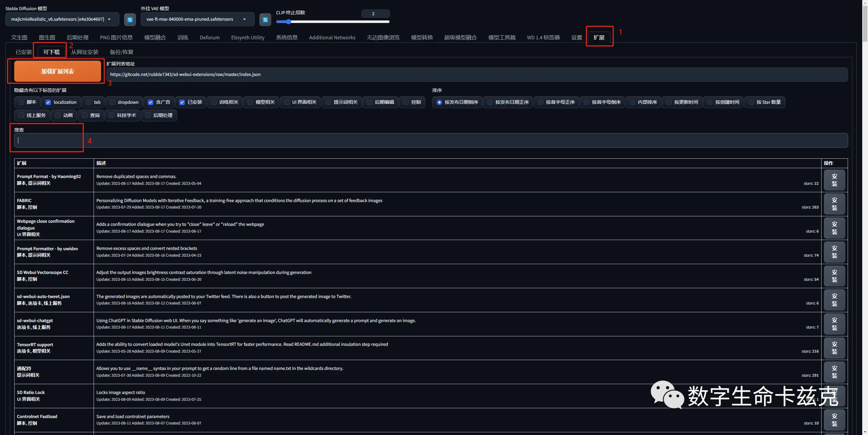The width and height of the screenshot is (868, 435).
Task: Toggle the UI 界面相关 checkbox
Action: tap(287, 102)
